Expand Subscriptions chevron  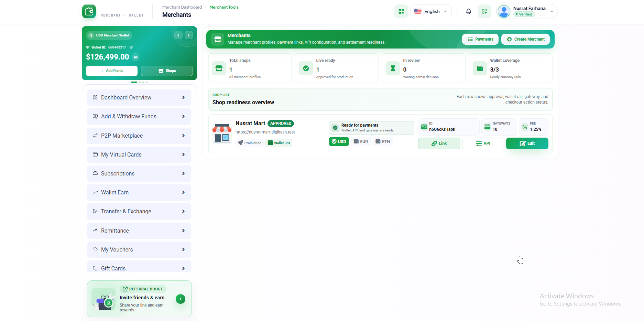point(183,173)
